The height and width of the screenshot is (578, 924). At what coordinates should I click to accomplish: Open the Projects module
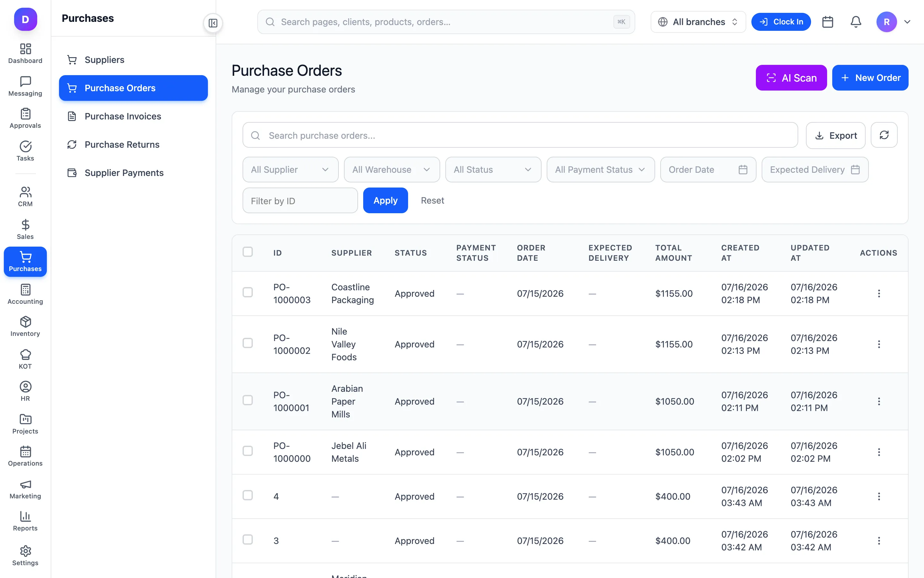[x=25, y=424]
